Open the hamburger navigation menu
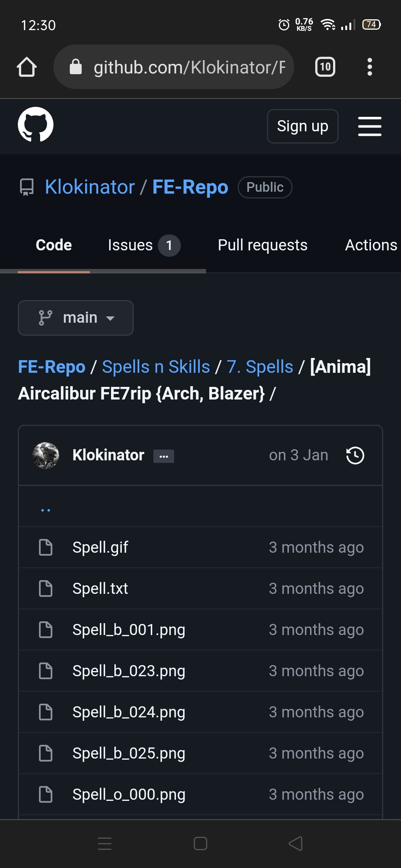This screenshot has width=401, height=868. click(369, 126)
